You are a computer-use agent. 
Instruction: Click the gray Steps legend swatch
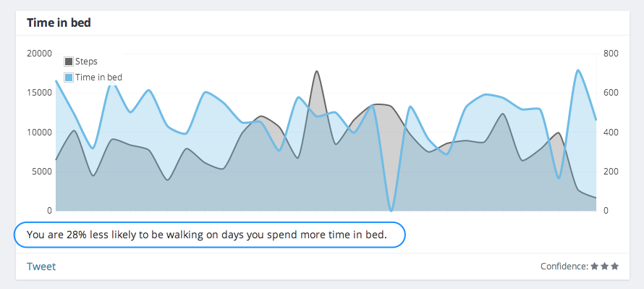tap(69, 62)
